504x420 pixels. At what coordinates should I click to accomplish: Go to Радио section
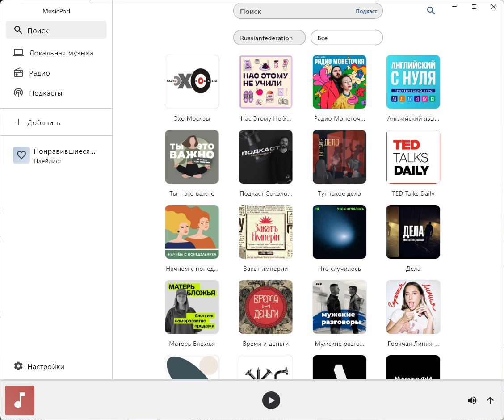click(x=56, y=73)
